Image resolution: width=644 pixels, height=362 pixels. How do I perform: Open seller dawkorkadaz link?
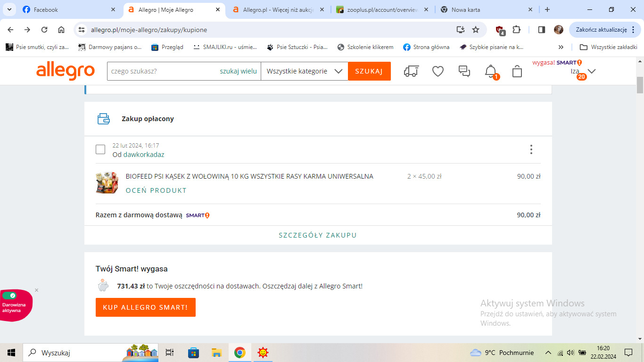pyautogui.click(x=144, y=155)
